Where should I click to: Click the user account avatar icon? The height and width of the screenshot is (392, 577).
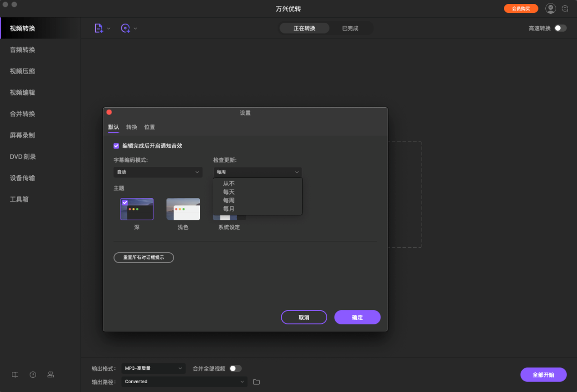[x=550, y=8]
